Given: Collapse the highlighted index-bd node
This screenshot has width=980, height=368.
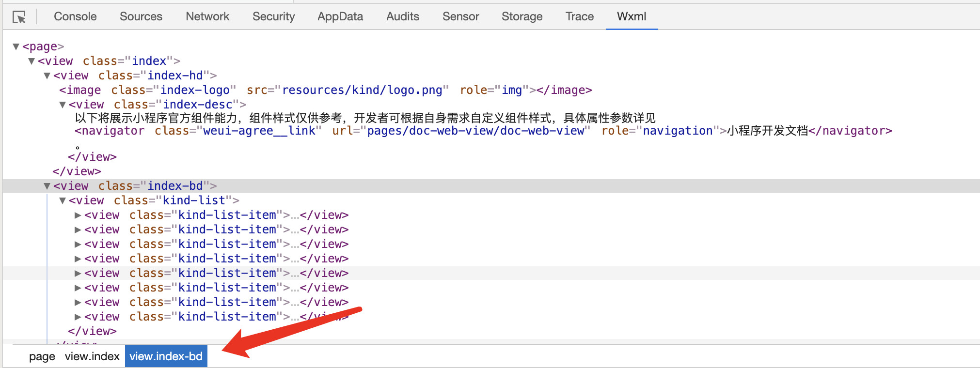Looking at the screenshot, I should click(x=47, y=186).
